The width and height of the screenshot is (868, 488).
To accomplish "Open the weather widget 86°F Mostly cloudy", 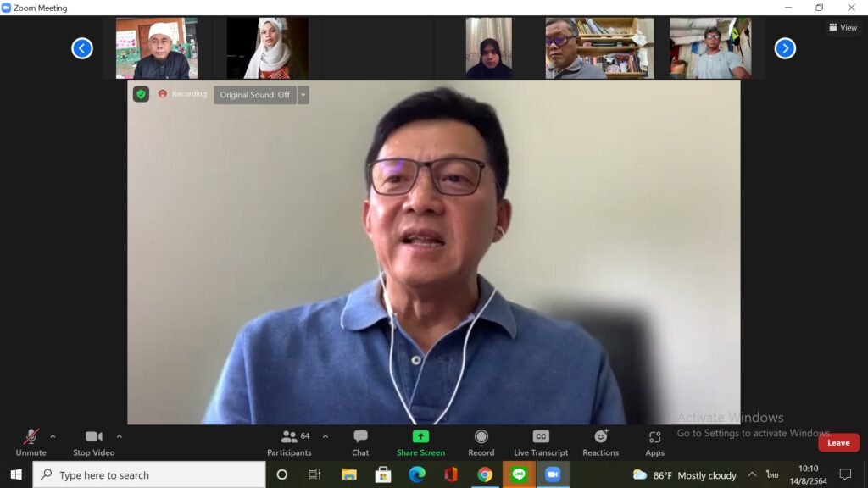I will tap(685, 474).
